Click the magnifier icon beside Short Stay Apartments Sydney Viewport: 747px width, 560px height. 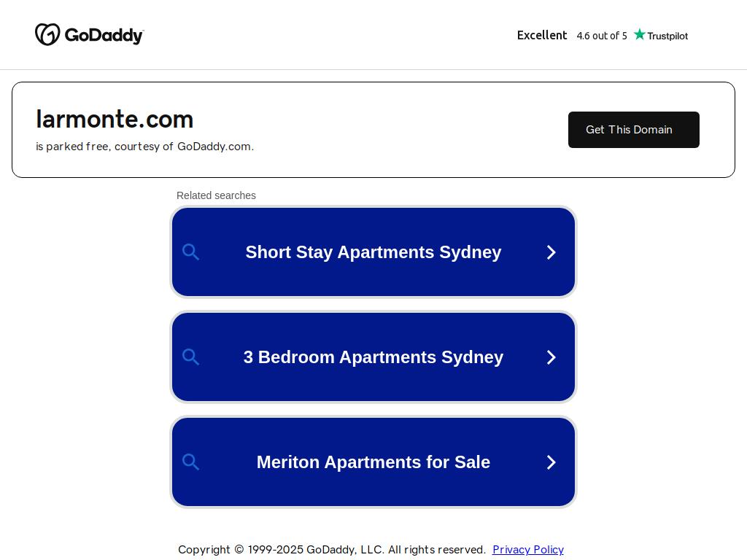[x=190, y=252]
